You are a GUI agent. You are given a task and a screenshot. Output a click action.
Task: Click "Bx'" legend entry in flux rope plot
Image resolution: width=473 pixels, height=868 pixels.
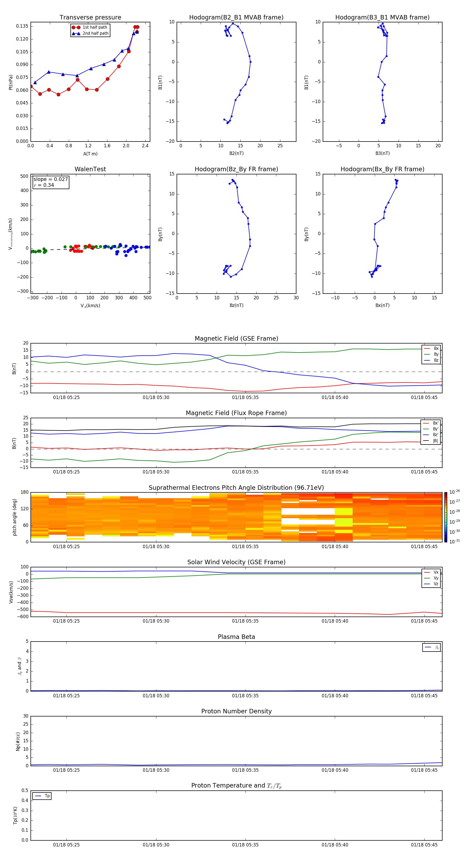[x=431, y=423]
